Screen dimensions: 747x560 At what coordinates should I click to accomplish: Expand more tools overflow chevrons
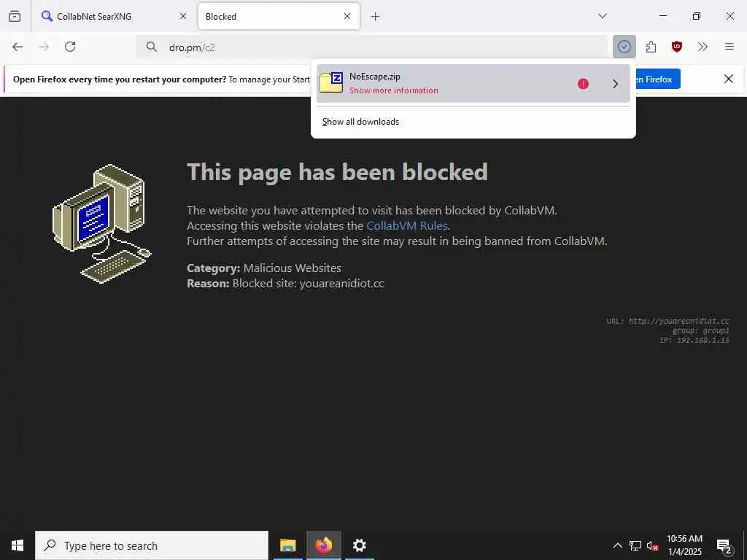703,47
